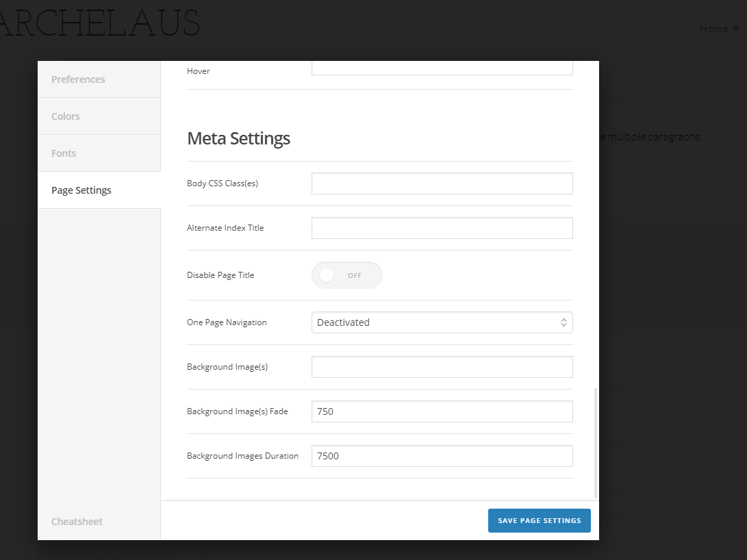
Task: Open the Home navigation menu
Action: pyautogui.click(x=713, y=29)
